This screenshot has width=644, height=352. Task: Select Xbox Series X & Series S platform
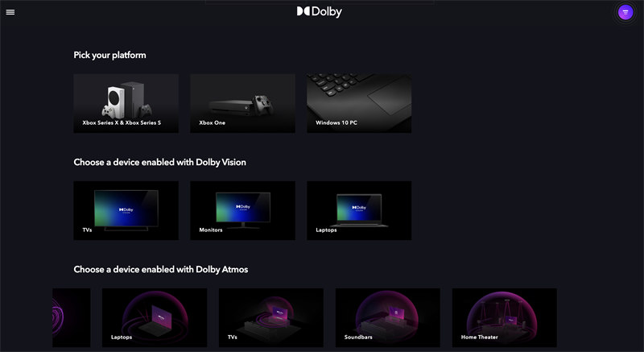pyautogui.click(x=126, y=103)
